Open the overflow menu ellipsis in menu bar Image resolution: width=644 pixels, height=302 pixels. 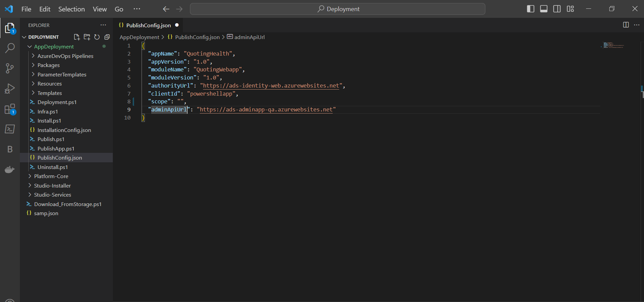[x=136, y=9]
